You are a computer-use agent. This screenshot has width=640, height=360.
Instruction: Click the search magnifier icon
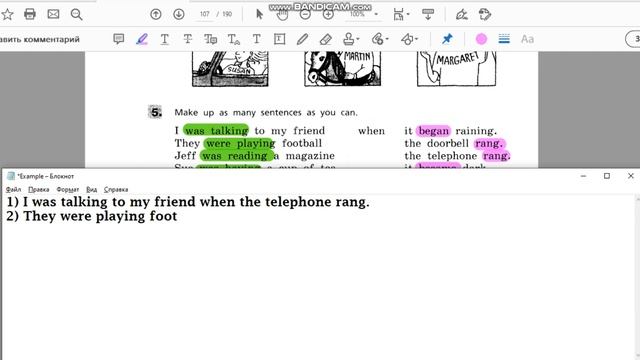tap(76, 15)
